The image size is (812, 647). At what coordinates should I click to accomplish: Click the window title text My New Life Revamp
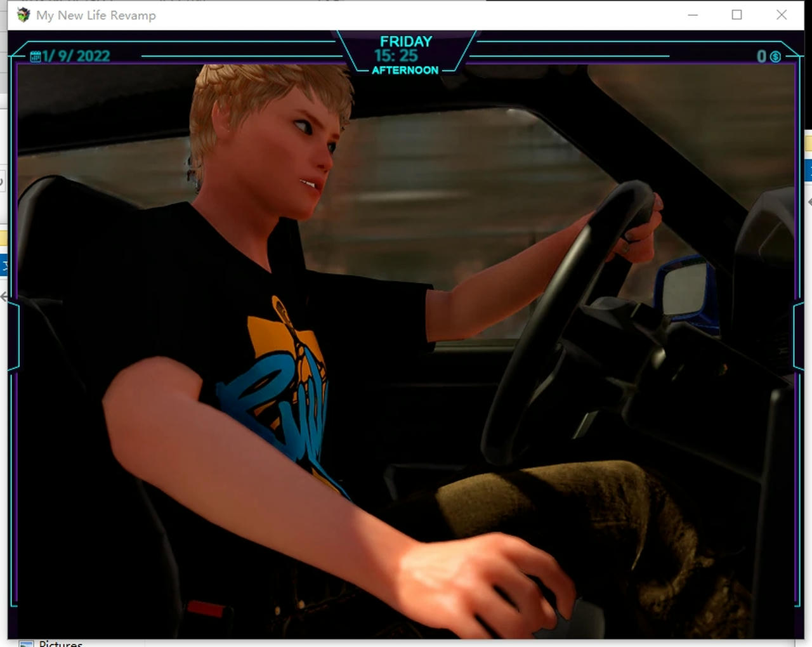pyautogui.click(x=96, y=15)
